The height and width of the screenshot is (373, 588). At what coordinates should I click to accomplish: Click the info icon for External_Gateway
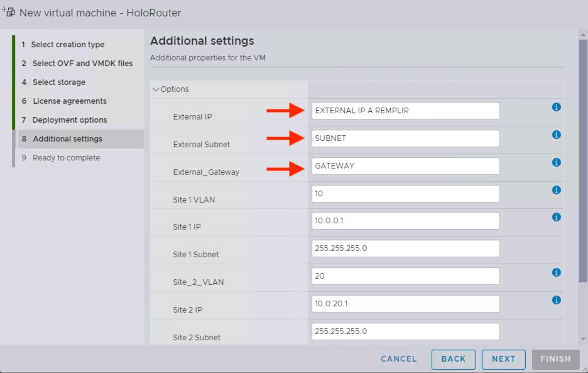click(556, 162)
